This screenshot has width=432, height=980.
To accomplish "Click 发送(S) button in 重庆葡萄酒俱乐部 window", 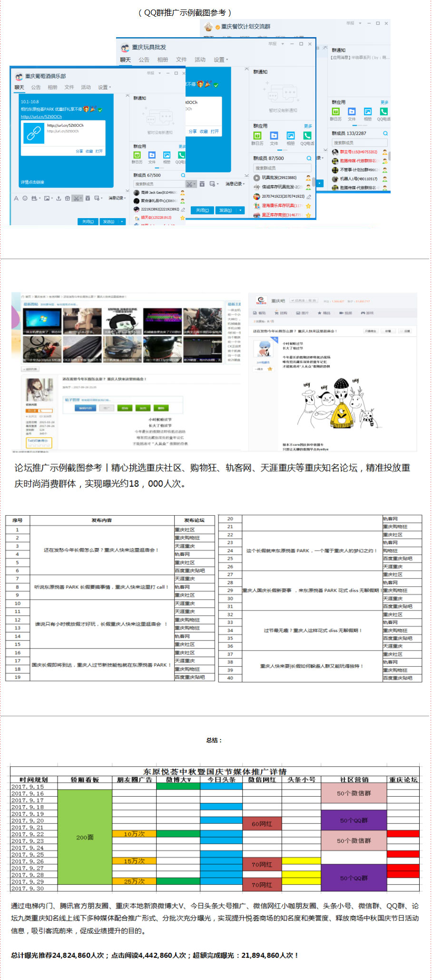I will 109,221.
